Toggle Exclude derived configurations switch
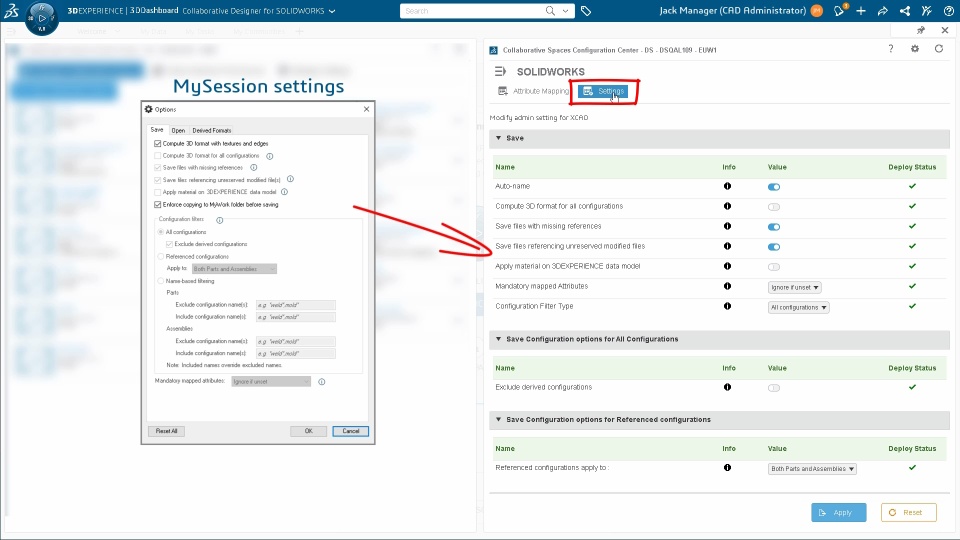This screenshot has width=960, height=540. tap(774, 388)
